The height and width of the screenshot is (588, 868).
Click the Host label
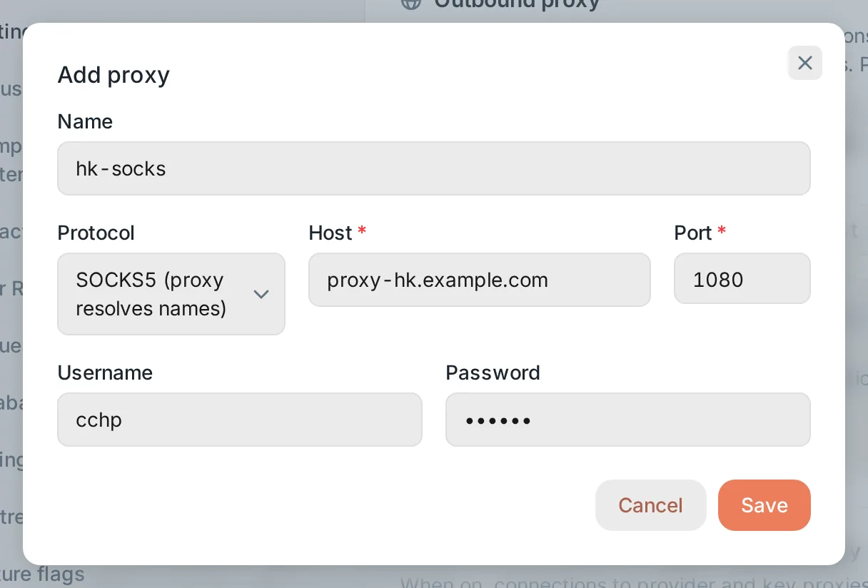pyautogui.click(x=330, y=233)
